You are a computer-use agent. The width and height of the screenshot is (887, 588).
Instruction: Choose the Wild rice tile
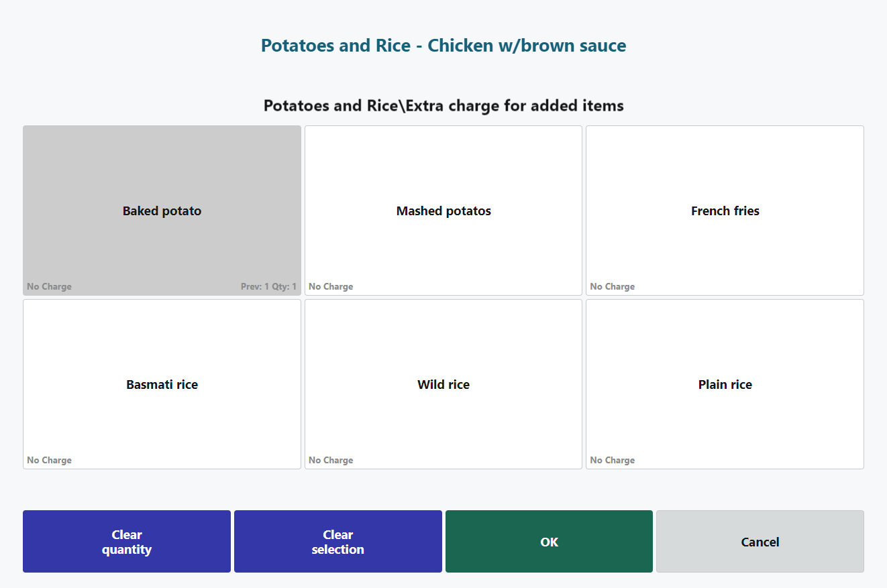(443, 384)
